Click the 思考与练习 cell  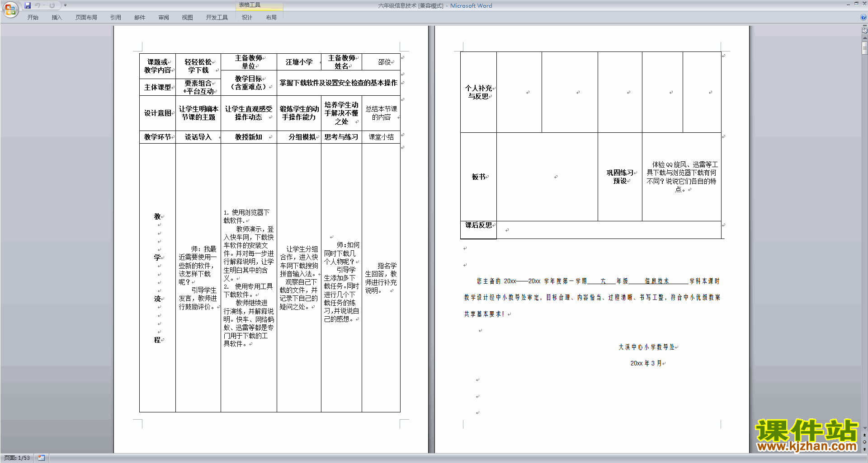[x=341, y=137]
